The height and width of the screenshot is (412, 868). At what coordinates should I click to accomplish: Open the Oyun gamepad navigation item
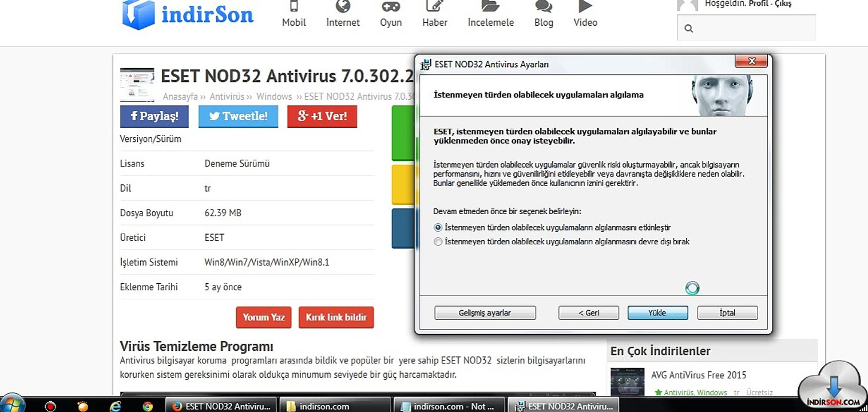click(x=391, y=14)
